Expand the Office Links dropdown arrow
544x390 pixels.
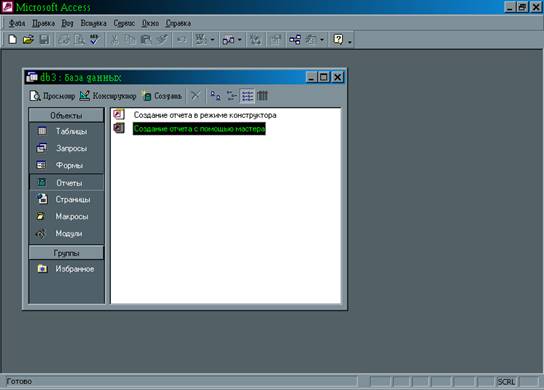click(212, 40)
